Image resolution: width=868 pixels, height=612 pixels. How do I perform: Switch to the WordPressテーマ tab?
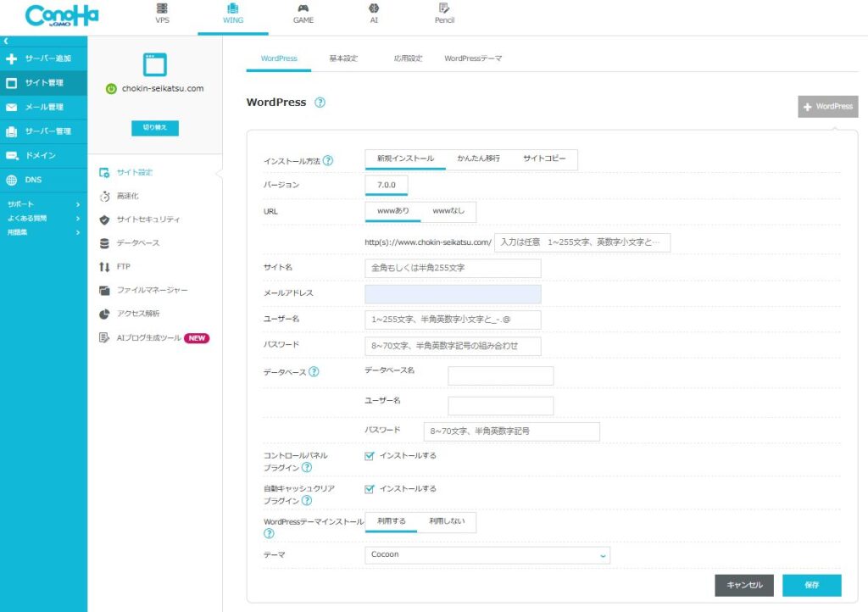pos(473,58)
